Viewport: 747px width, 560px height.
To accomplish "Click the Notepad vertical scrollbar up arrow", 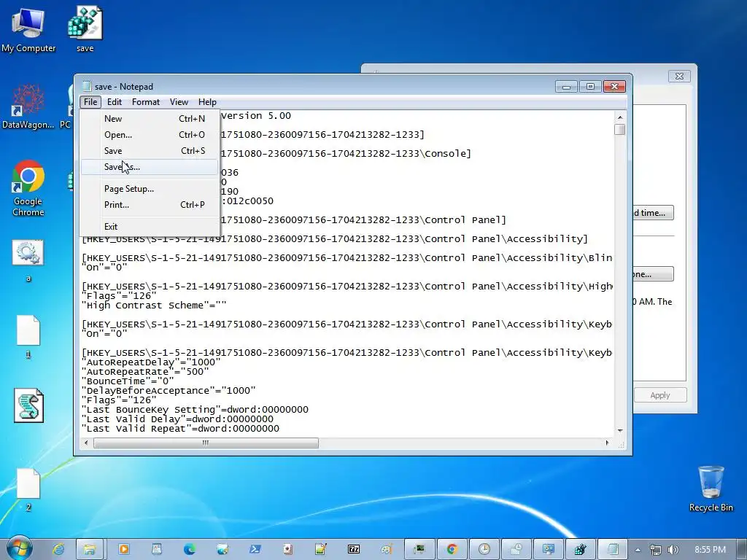I will click(x=620, y=117).
